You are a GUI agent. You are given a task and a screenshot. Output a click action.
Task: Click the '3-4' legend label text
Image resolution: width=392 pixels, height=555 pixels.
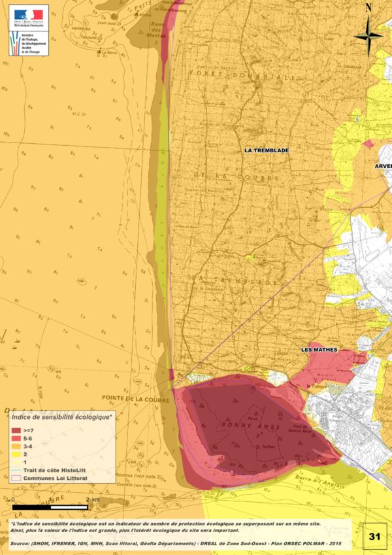(x=27, y=446)
